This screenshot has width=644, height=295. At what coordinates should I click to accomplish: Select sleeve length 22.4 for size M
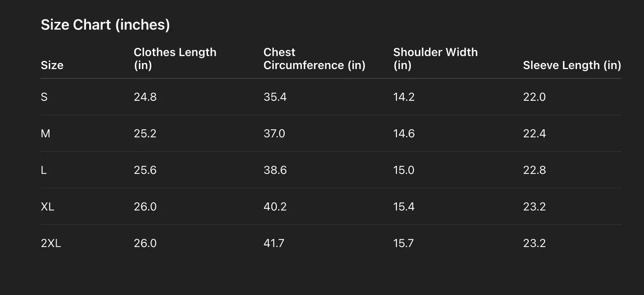click(x=534, y=133)
